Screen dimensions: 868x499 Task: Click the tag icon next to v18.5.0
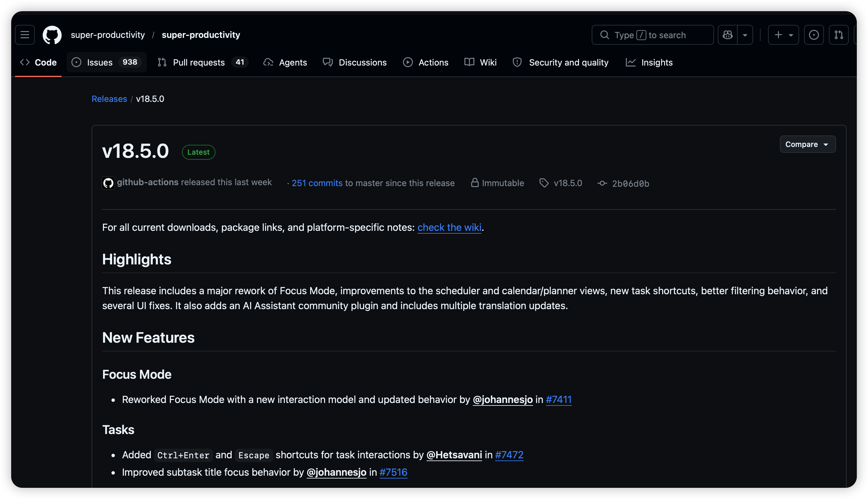click(544, 183)
